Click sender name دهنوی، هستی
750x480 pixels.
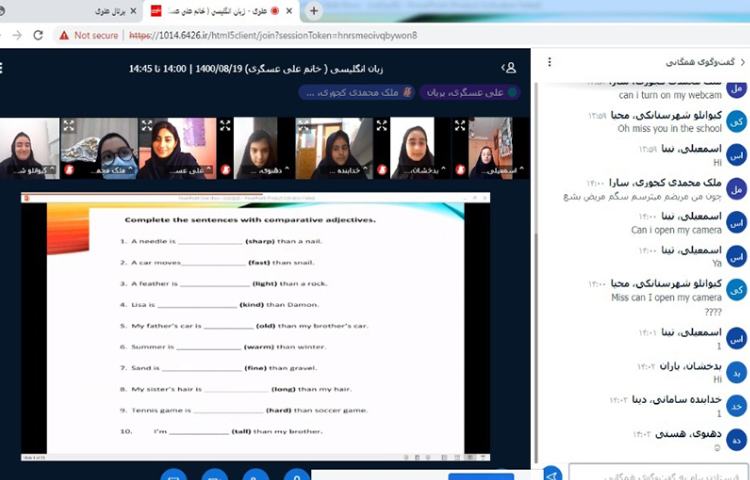[688, 434]
